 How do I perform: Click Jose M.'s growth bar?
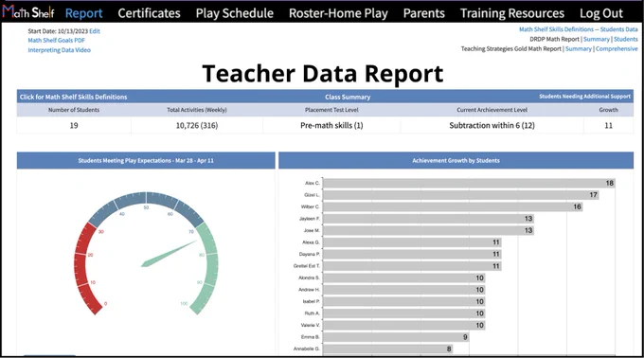[428, 231]
